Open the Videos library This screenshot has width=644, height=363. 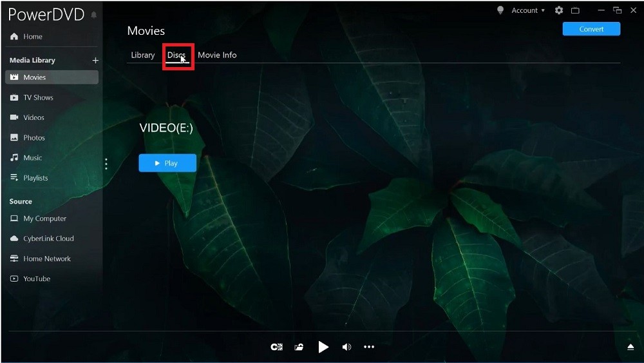pyautogui.click(x=27, y=117)
